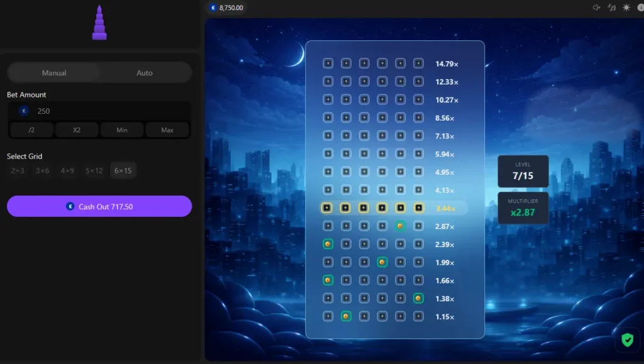Click the 14.79× multiplier label

click(447, 63)
